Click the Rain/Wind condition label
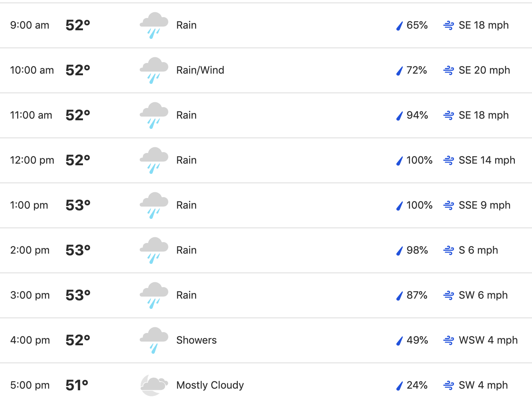Viewport: 532px width, 405px height. (200, 70)
